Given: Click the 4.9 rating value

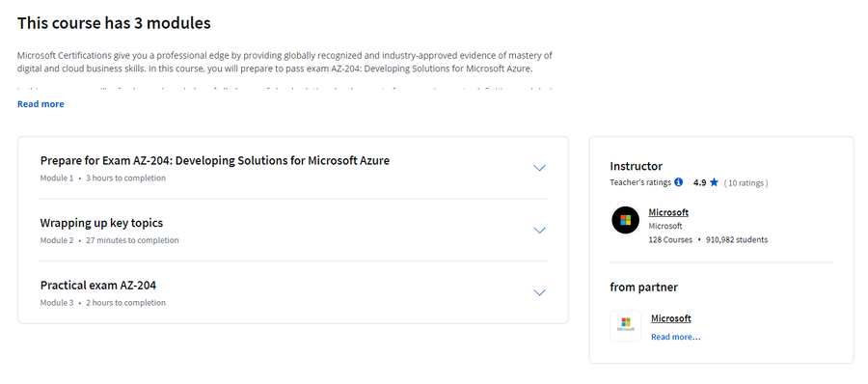Looking at the screenshot, I should [x=700, y=182].
